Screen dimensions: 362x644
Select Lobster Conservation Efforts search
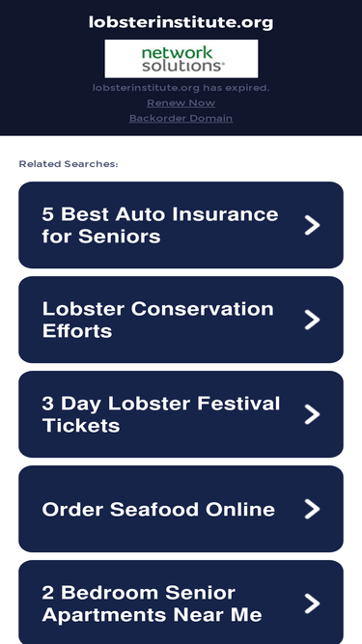(181, 320)
